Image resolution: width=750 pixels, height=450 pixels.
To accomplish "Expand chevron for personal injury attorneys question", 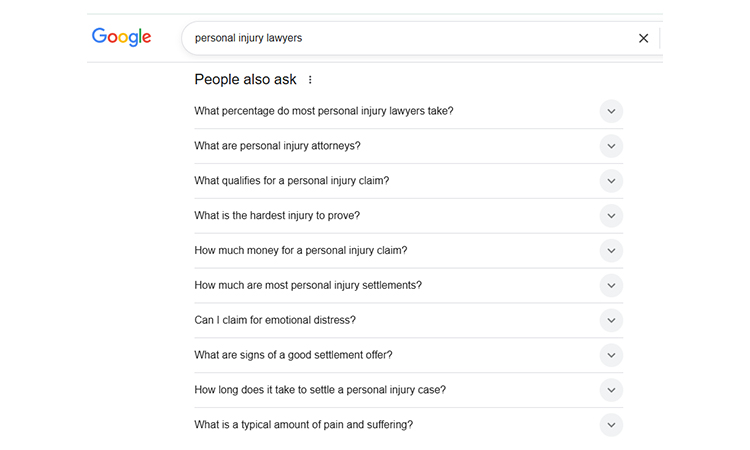I will point(611,146).
